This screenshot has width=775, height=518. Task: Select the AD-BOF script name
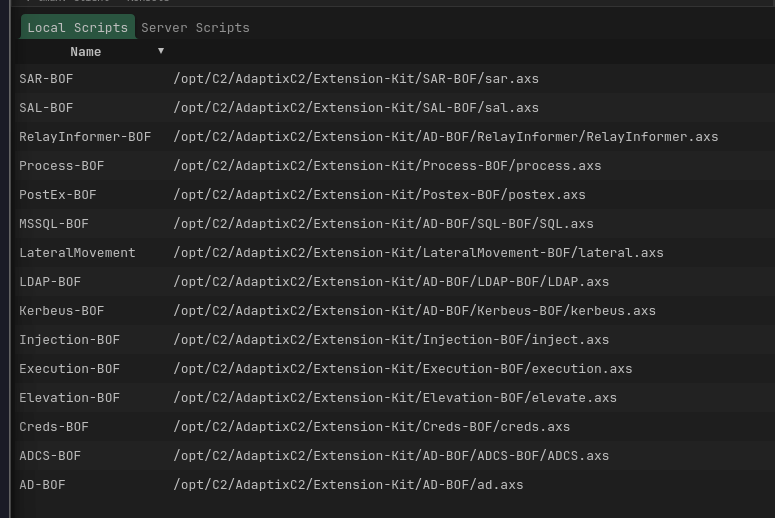coord(42,484)
